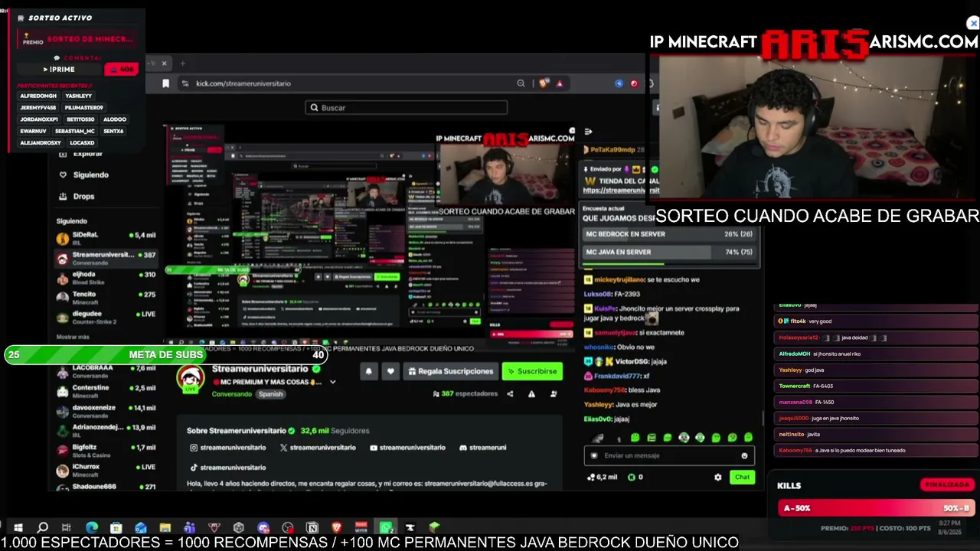Open the Discord streameruni link

point(483,448)
